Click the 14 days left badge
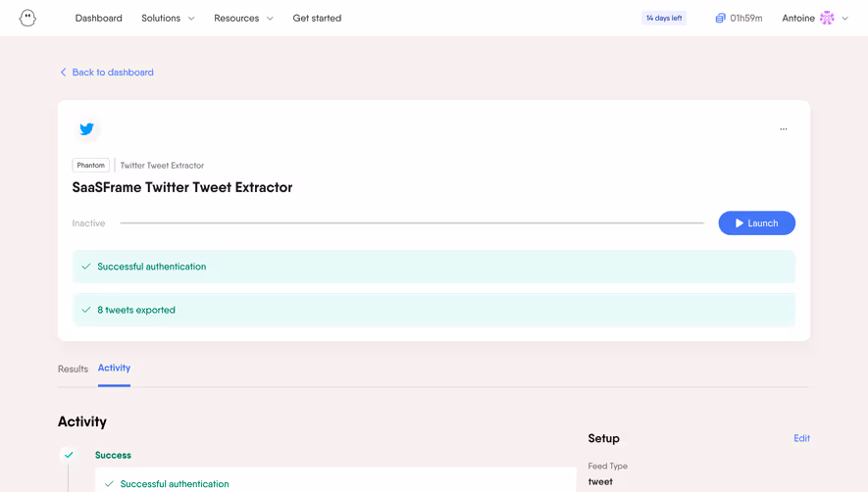This screenshot has height=492, width=868. tap(664, 18)
